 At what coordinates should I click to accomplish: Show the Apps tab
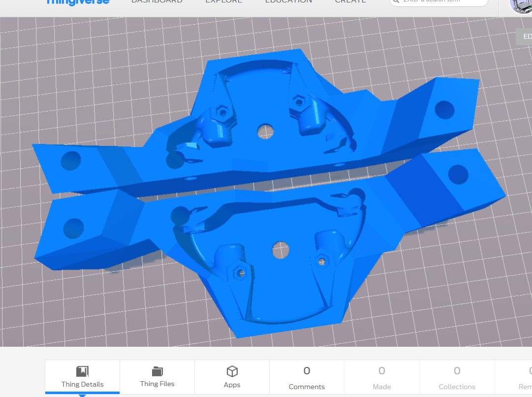click(232, 377)
